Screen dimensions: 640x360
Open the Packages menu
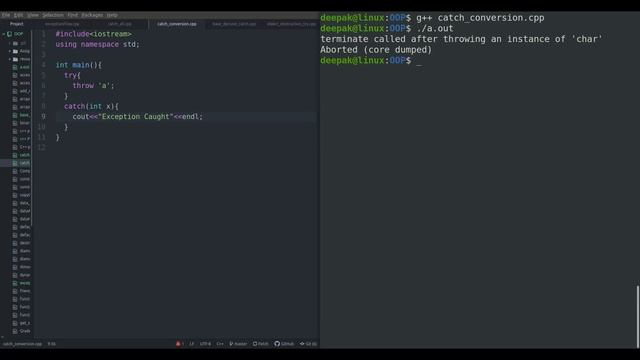(92, 15)
